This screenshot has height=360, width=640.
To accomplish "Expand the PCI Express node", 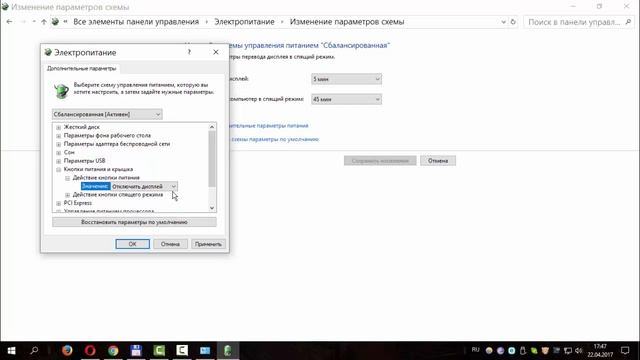I will [58, 203].
